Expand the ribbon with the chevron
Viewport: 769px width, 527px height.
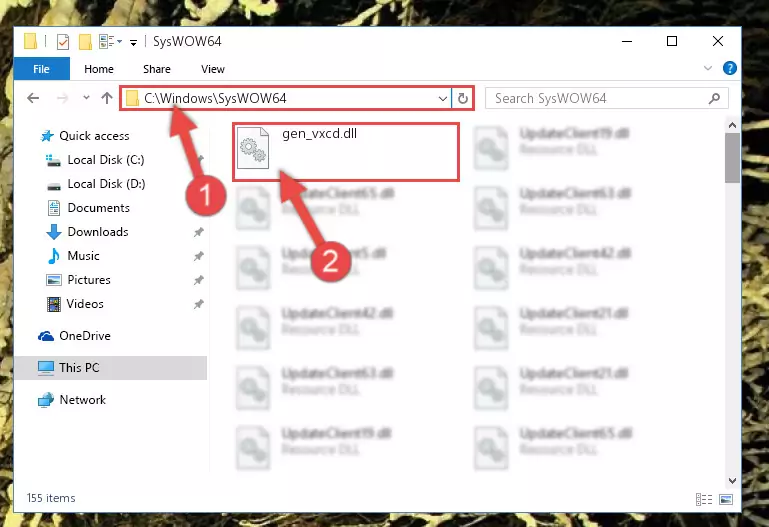point(708,68)
